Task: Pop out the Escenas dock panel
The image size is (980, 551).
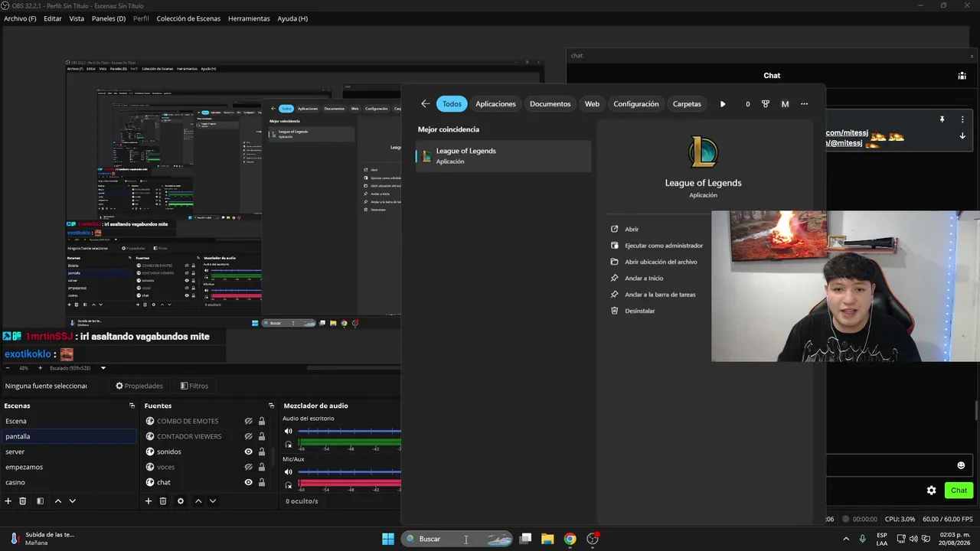Action: 132,406
